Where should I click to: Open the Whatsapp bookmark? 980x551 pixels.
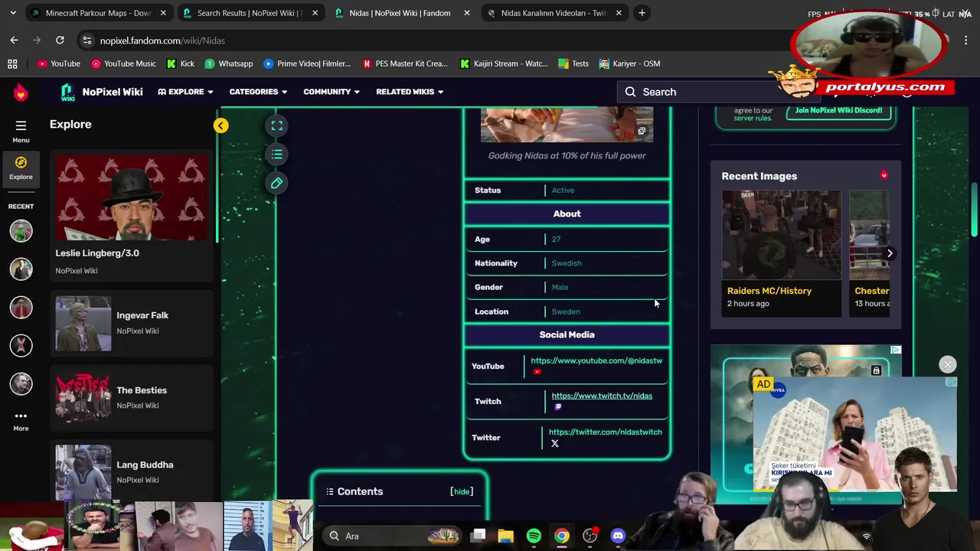tap(229, 64)
